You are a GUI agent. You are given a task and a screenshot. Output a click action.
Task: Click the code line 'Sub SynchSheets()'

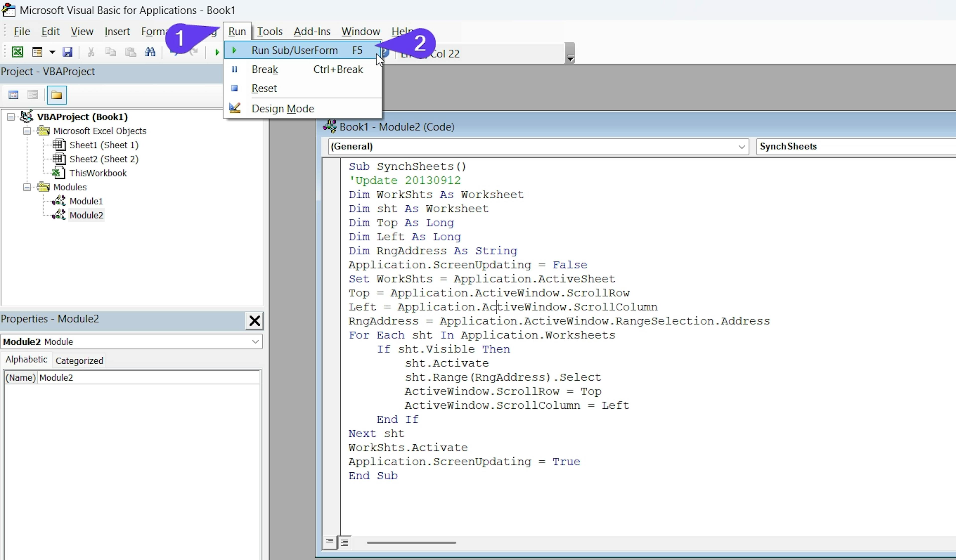(407, 167)
